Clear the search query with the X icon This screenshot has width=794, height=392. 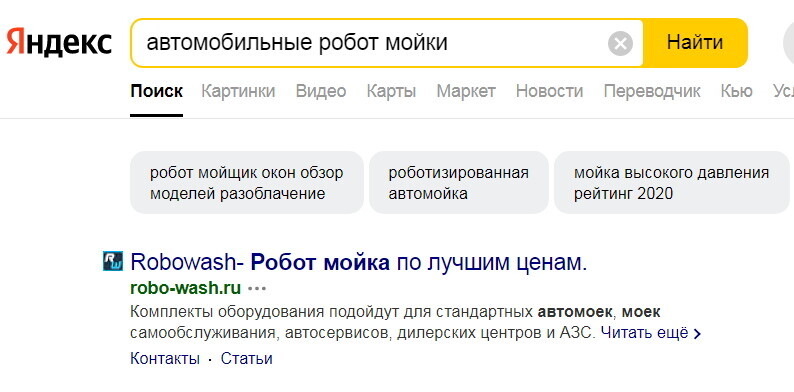click(620, 43)
